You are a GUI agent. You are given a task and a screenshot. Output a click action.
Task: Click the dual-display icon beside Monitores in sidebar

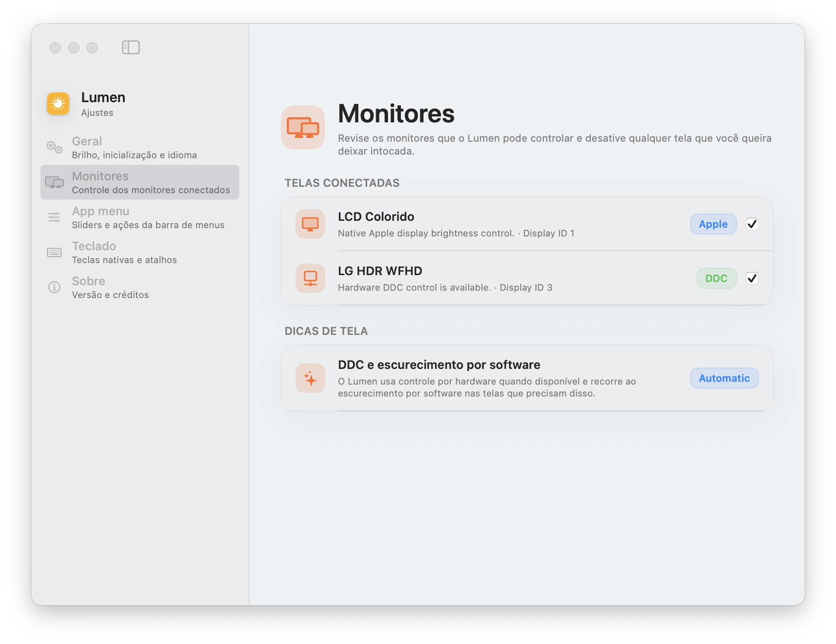(54, 182)
